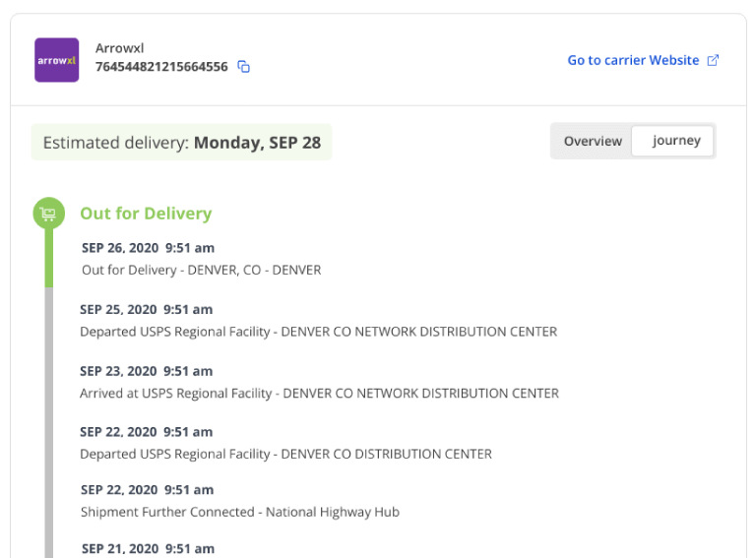Viewport: 756px width, 558px height.
Task: Click the Arrived at USPS Regional Facility event
Action: [319, 394]
